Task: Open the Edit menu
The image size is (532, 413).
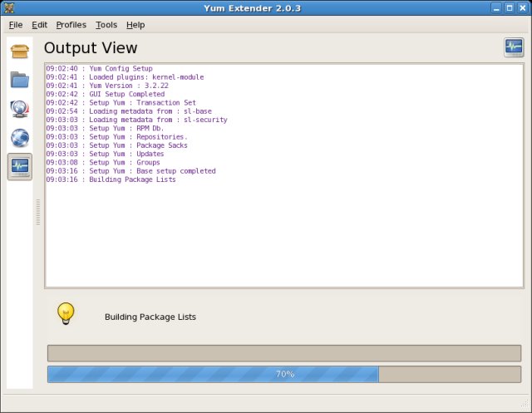Action: pos(39,25)
